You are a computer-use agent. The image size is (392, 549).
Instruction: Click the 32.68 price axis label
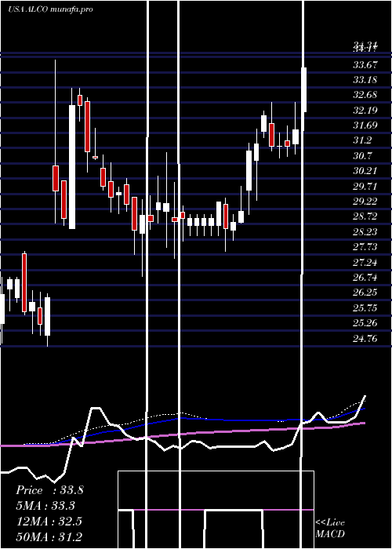pos(365,95)
